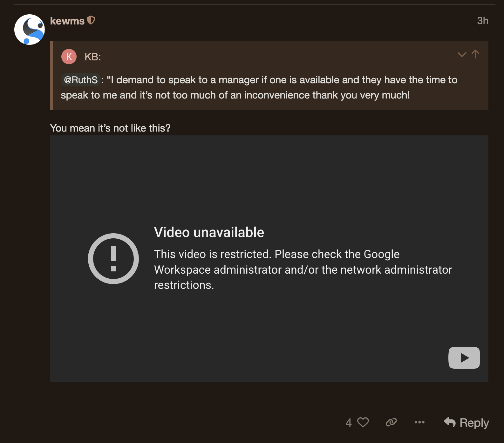Viewport: 504px width, 443px height.
Task: Click the Video unavailable heading
Action: coord(209,232)
